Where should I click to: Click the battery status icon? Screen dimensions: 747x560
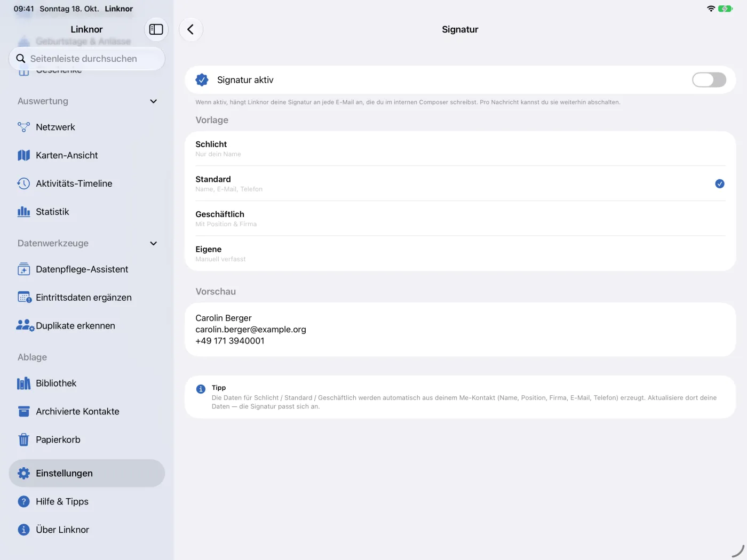pyautogui.click(x=725, y=9)
